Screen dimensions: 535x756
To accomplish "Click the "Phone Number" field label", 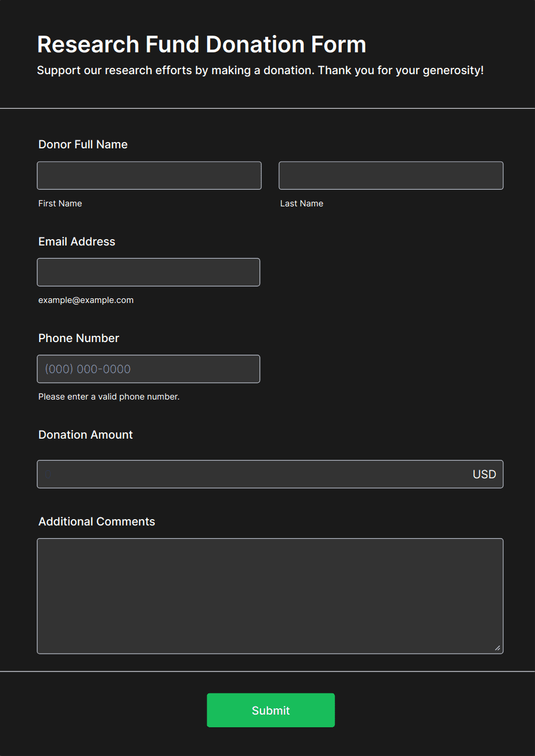I will pos(78,338).
